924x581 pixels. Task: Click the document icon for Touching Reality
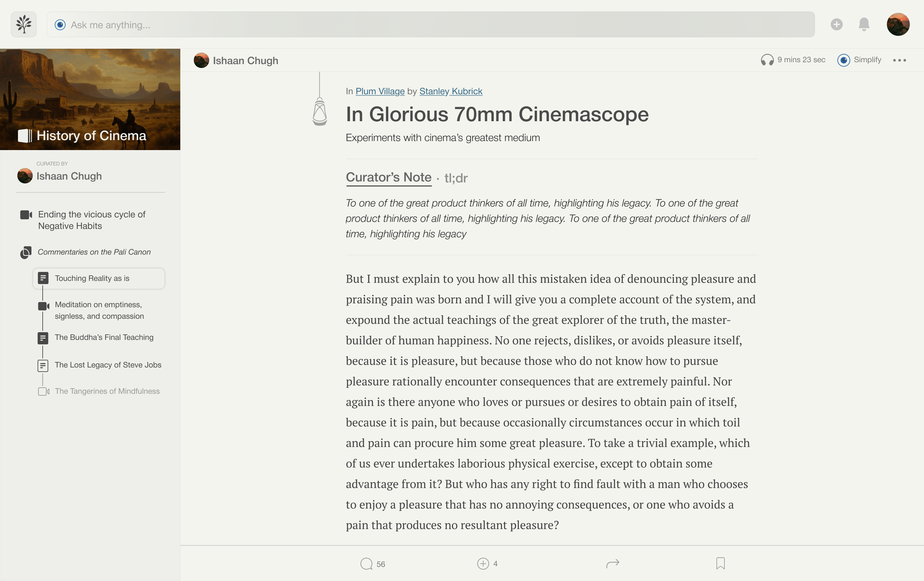tap(43, 278)
